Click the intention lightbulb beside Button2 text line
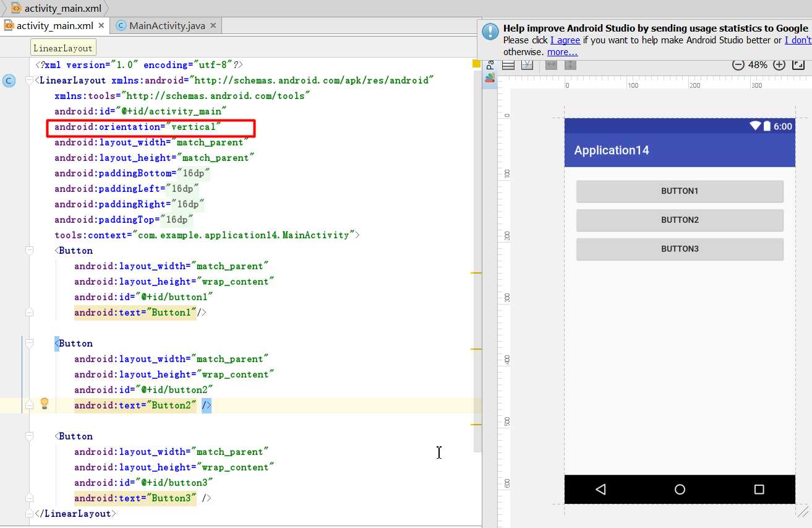 coord(45,404)
